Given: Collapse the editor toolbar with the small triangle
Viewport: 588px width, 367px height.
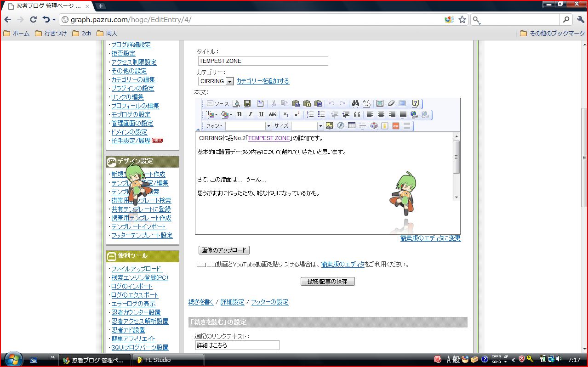Looking at the screenshot, I should tap(198, 130).
